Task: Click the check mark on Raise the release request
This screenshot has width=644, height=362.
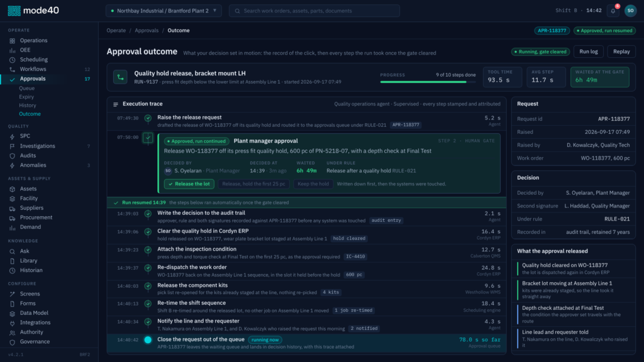Action: (x=148, y=118)
